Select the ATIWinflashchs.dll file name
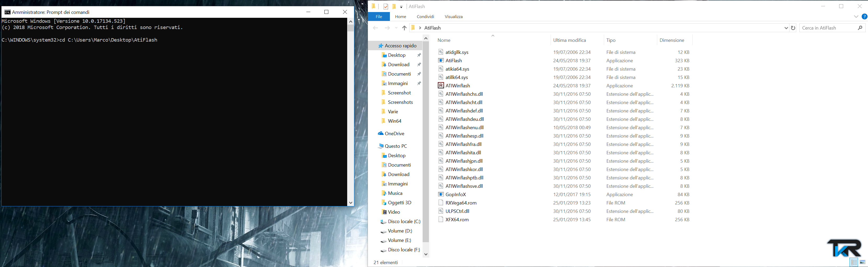Viewport: 868px width, 267px height. pos(464,94)
